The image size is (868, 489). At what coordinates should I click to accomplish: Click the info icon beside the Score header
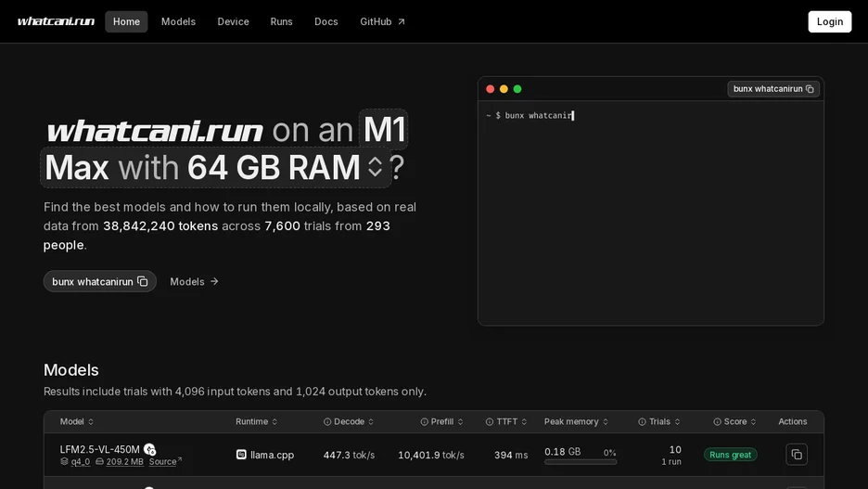point(717,421)
